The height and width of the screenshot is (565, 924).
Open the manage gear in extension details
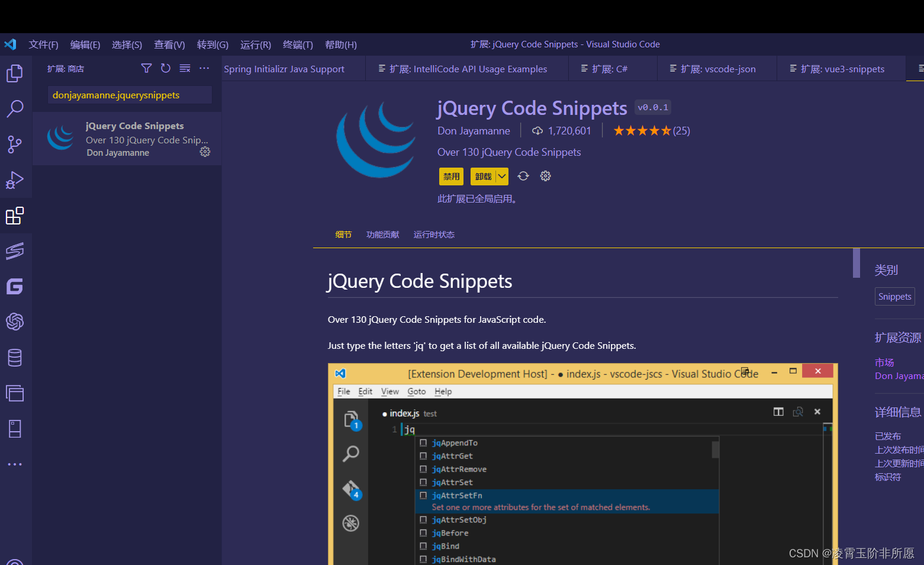(x=546, y=176)
